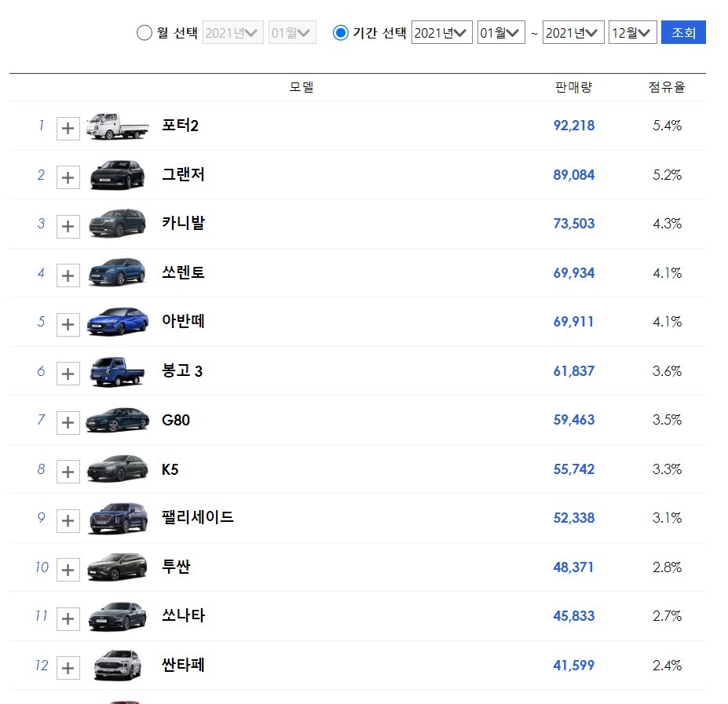Click the 포터2 truck thumbnail image

point(118,126)
